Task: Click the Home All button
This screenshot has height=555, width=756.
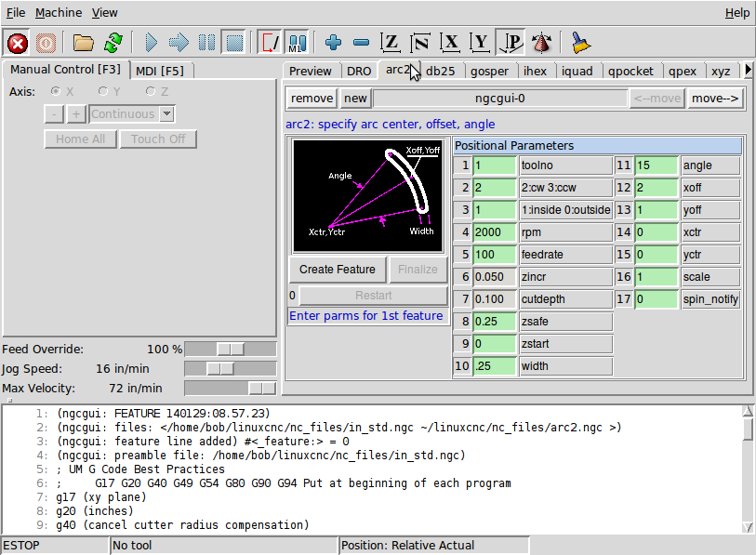Action: point(80,139)
